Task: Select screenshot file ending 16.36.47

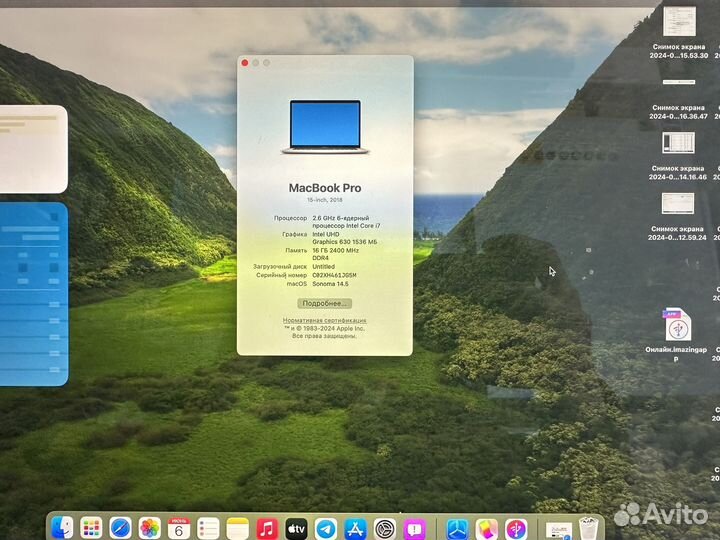Action: 678,98
